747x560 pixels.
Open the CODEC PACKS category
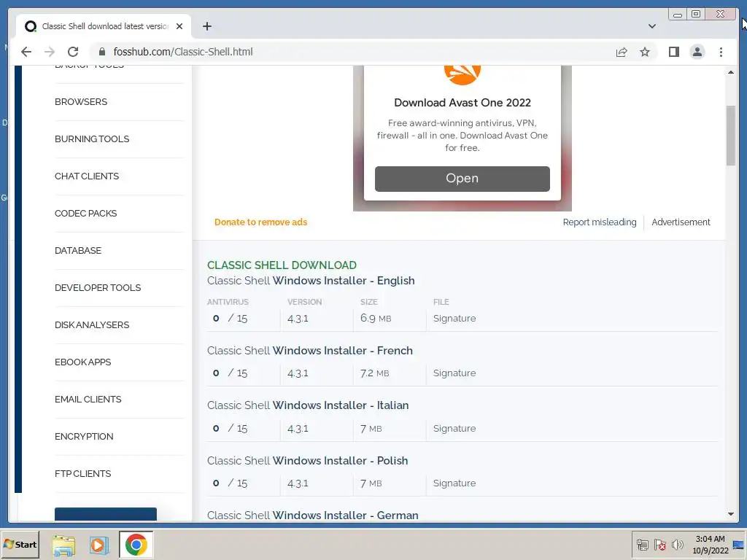(x=86, y=214)
